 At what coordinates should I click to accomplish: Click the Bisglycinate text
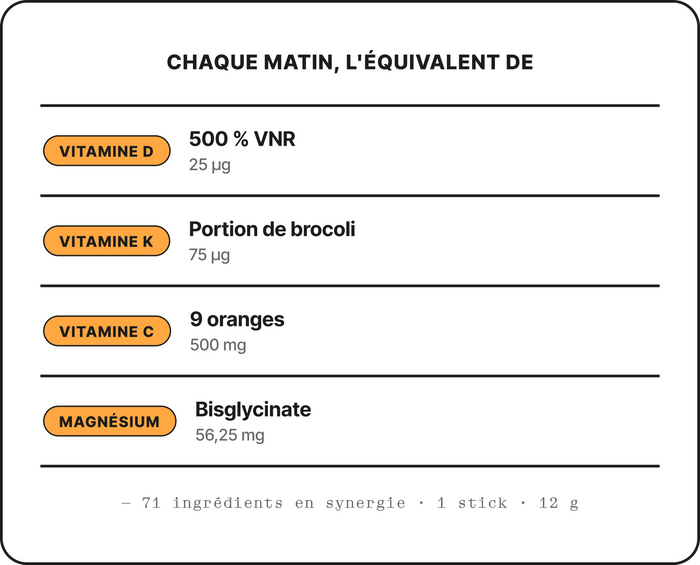tap(253, 410)
